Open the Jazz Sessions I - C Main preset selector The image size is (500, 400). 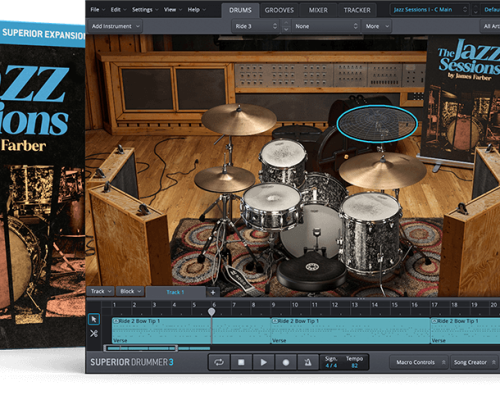[x=430, y=10]
